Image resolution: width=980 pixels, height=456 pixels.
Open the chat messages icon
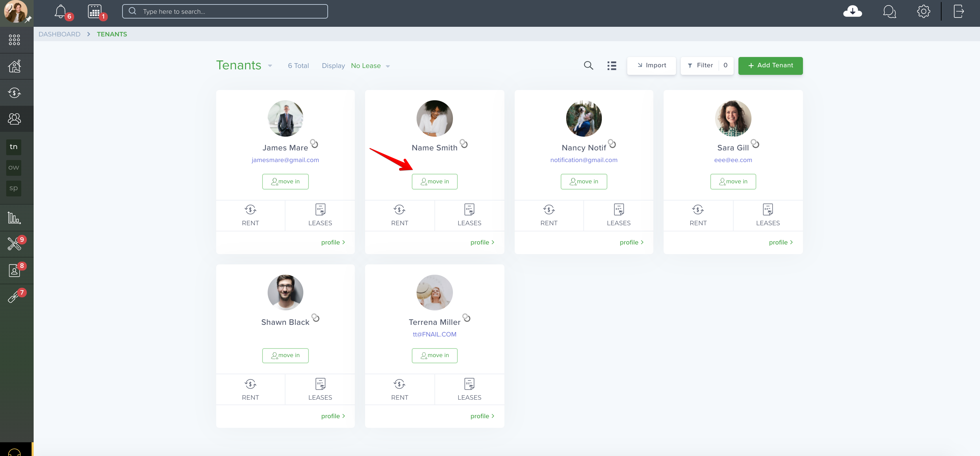coord(889,12)
